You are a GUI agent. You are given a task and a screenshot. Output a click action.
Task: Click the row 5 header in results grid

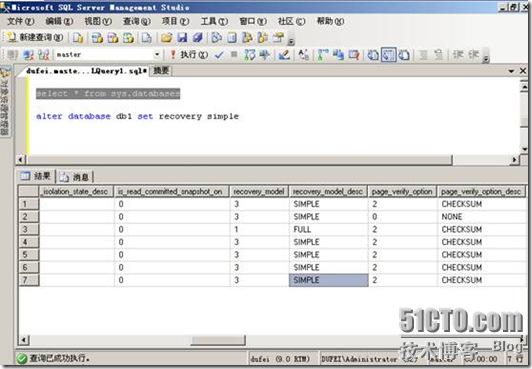point(29,255)
